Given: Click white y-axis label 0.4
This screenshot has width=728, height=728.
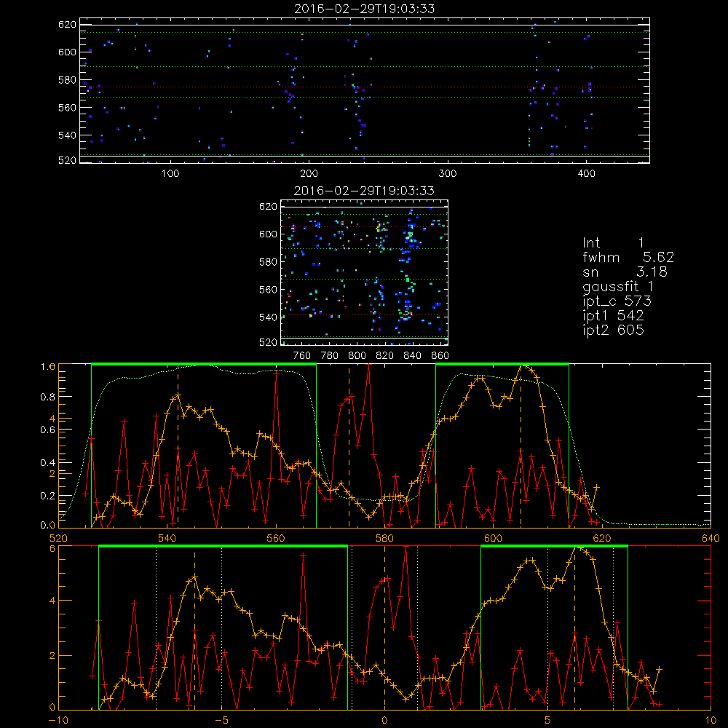Looking at the screenshot, I should tap(48, 463).
